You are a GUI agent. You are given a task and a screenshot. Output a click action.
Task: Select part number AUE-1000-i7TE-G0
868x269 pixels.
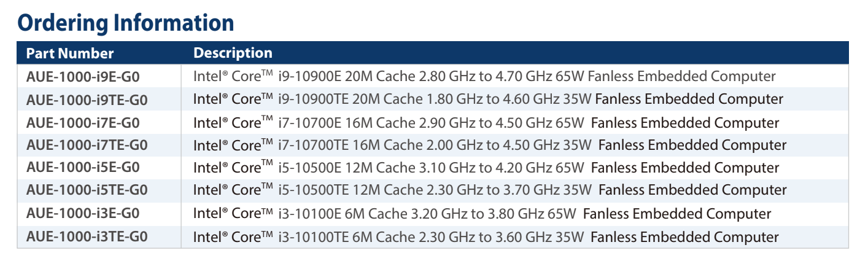tap(87, 146)
